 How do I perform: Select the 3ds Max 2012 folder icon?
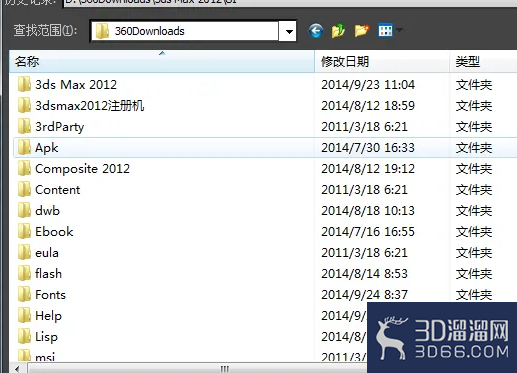tap(24, 84)
